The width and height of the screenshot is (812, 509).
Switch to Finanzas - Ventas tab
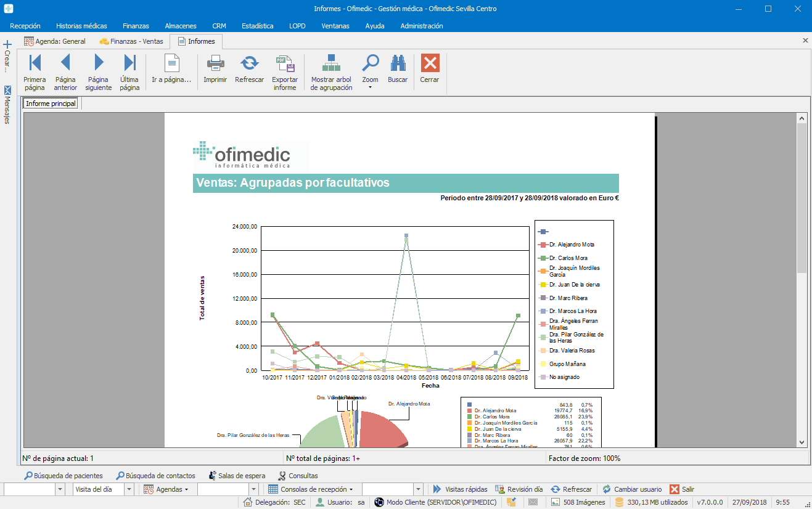(131, 41)
